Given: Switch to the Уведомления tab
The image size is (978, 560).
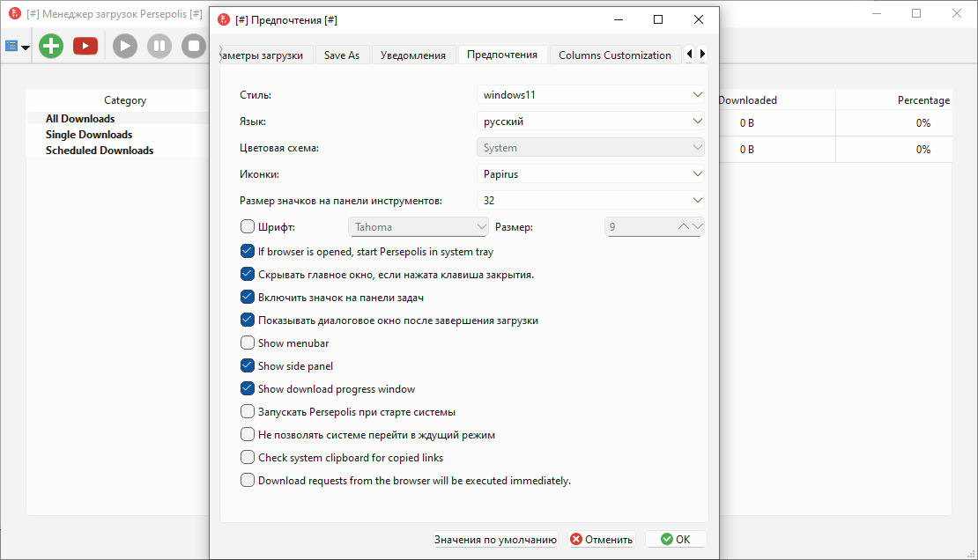Looking at the screenshot, I should pos(413,55).
